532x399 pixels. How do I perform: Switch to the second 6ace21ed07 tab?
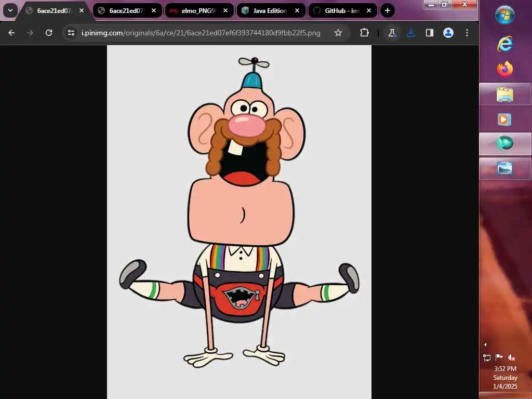point(127,10)
